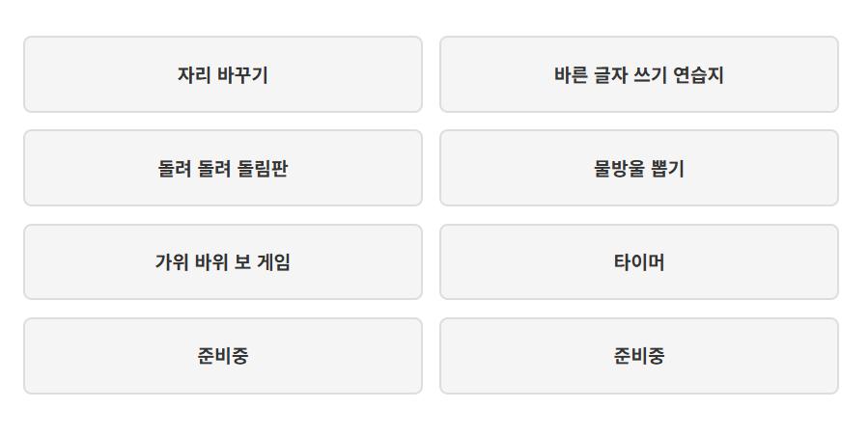The height and width of the screenshot is (436, 868).
Task: Open the 타이머 tool
Action: pyautogui.click(x=639, y=261)
